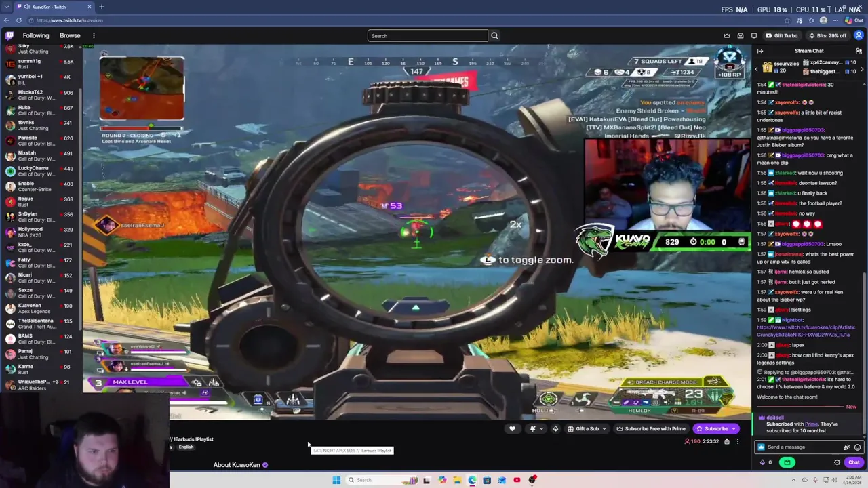Viewport: 868px width, 488px height.
Task: Open File Explorer from taskbar
Action: pos(457,480)
